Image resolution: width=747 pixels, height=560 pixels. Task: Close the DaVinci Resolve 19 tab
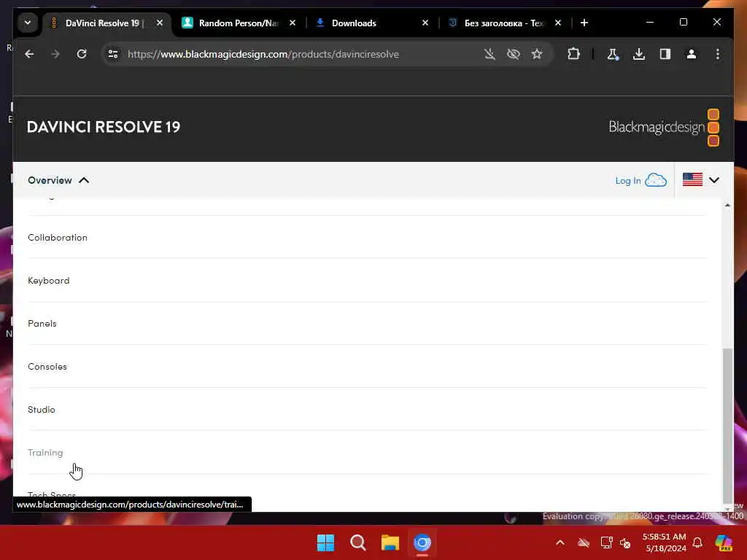pos(160,23)
